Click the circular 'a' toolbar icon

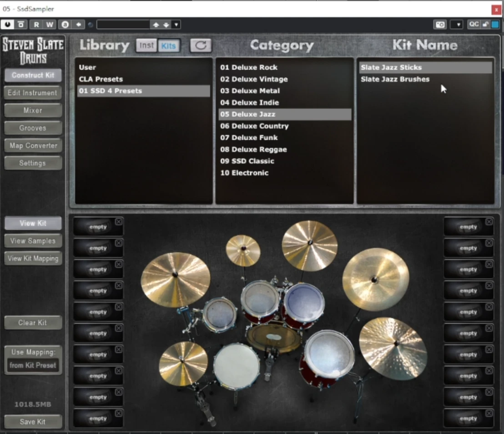click(x=65, y=25)
